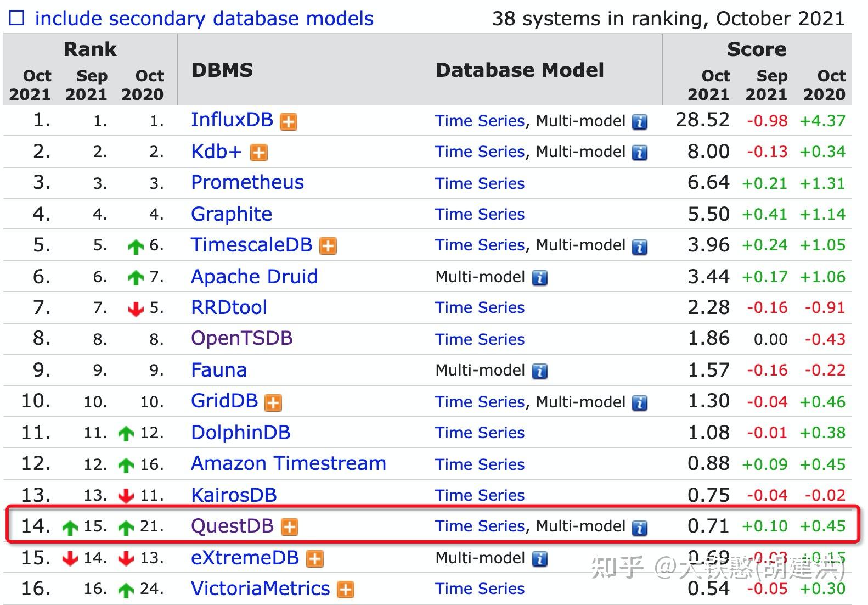Click the Multi-model info icon for Apache Druid
The image size is (868, 605).
pyautogui.click(x=540, y=278)
